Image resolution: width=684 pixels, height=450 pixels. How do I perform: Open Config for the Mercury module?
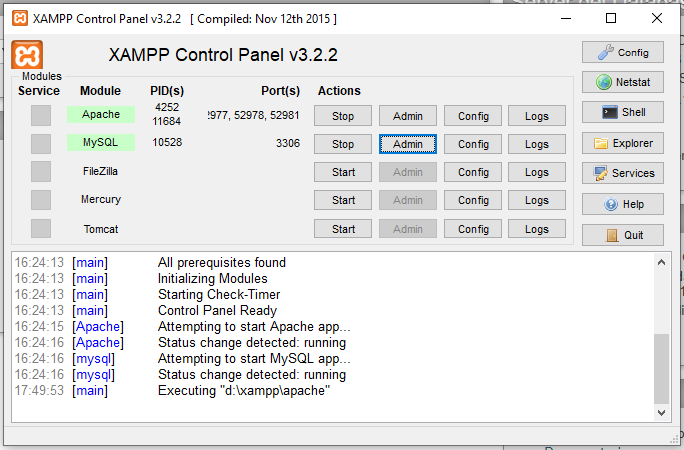coord(473,200)
